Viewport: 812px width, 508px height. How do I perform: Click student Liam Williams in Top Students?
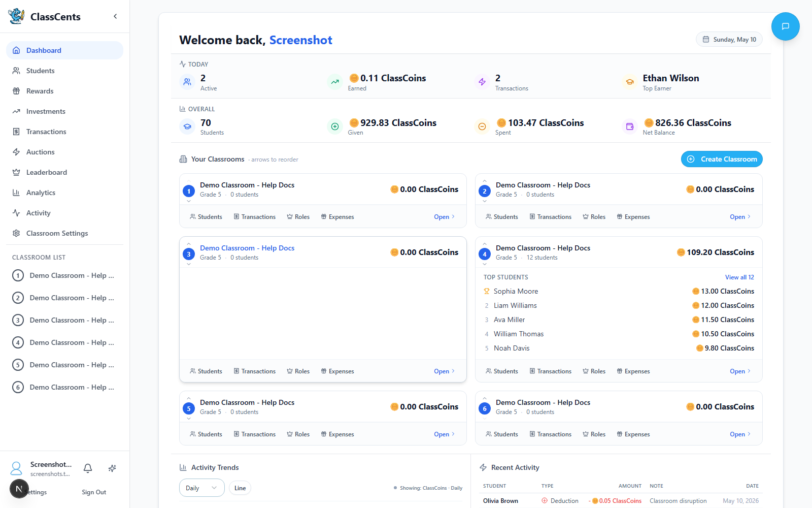(515, 305)
